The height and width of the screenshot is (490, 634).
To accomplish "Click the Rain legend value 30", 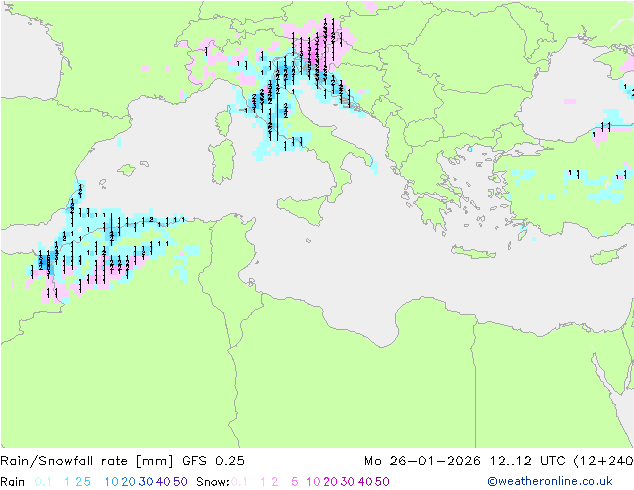I will click(x=146, y=482).
